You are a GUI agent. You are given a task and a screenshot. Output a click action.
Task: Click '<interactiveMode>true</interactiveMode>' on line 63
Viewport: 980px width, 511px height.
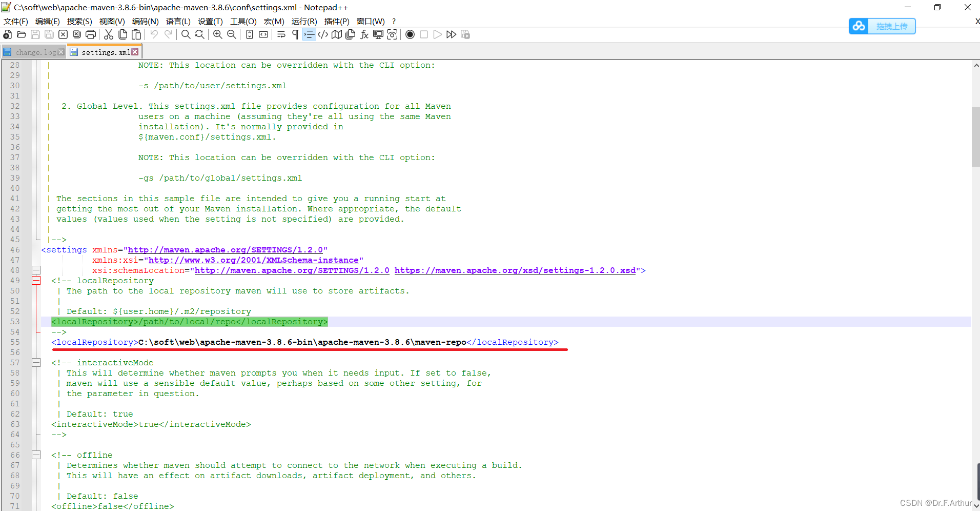(x=151, y=424)
